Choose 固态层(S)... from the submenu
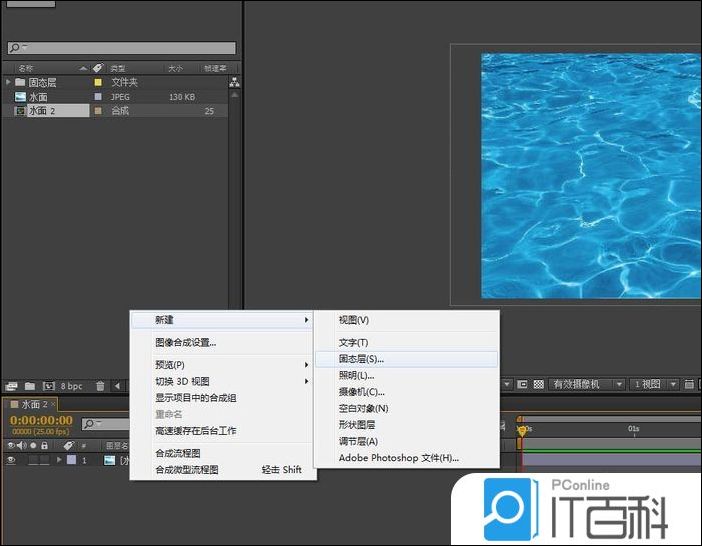 click(x=361, y=358)
